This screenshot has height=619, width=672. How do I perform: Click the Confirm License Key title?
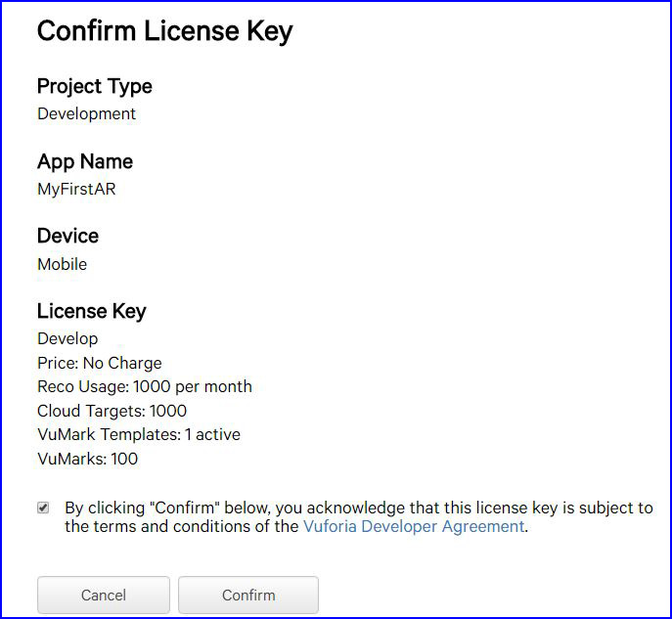point(165,31)
